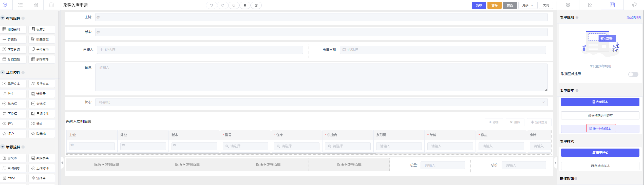The height and width of the screenshot is (185, 644).
Task: Select the 栅格布局 layout control
Action: point(13,29)
